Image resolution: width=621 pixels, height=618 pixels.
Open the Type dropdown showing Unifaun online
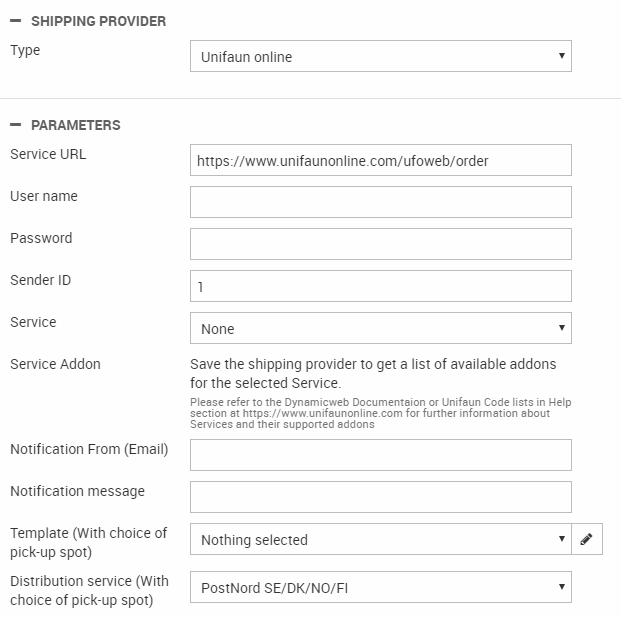[380, 57]
